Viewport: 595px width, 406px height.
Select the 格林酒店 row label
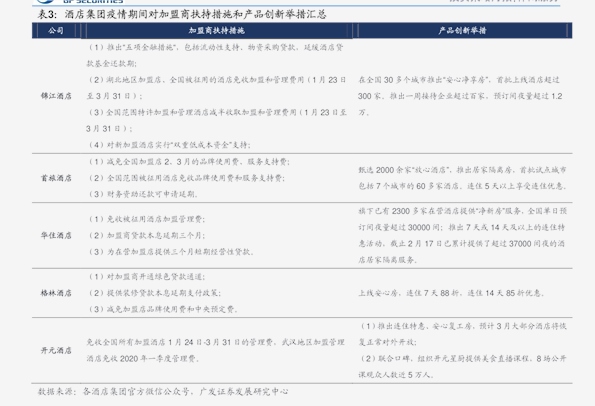[56, 293]
